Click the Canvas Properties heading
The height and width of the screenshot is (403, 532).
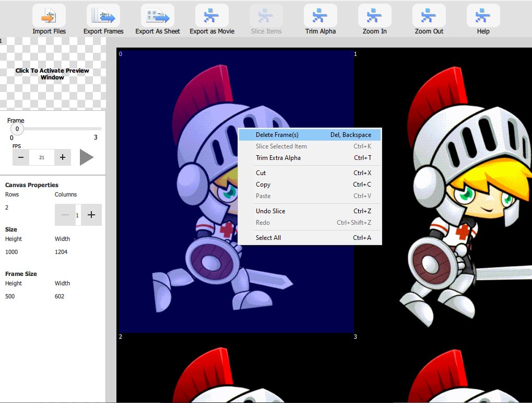pos(31,185)
